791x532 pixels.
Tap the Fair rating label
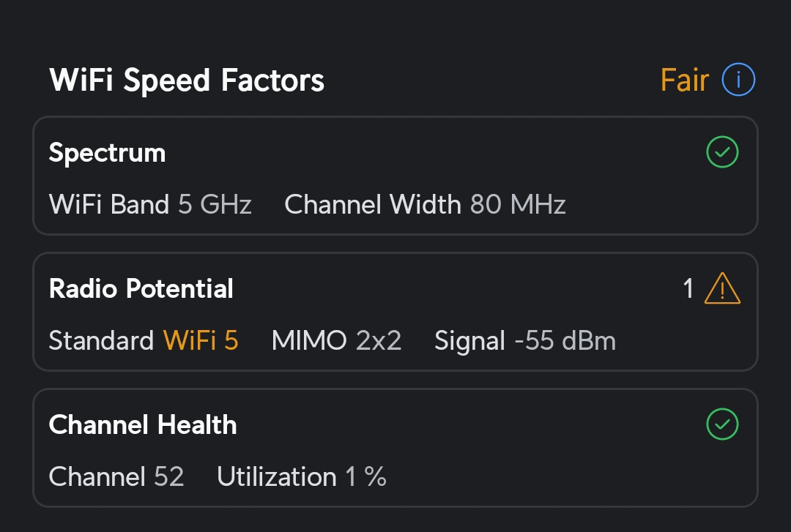(685, 80)
